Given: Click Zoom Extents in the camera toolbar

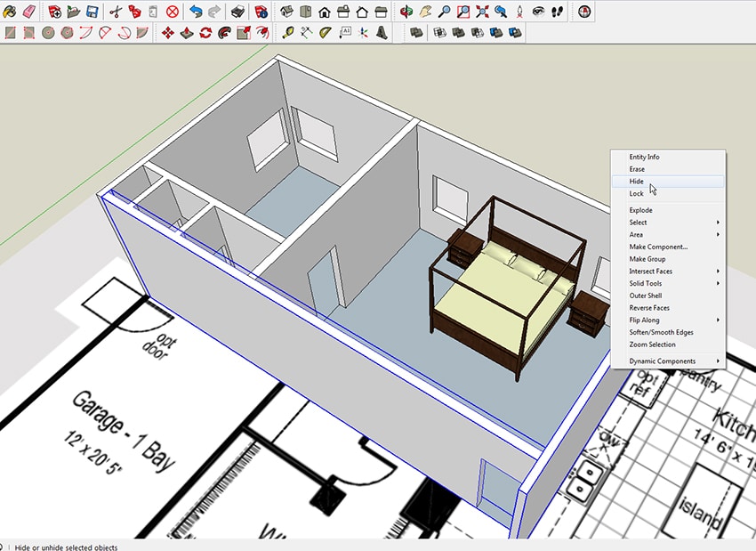Looking at the screenshot, I should coord(480,11).
